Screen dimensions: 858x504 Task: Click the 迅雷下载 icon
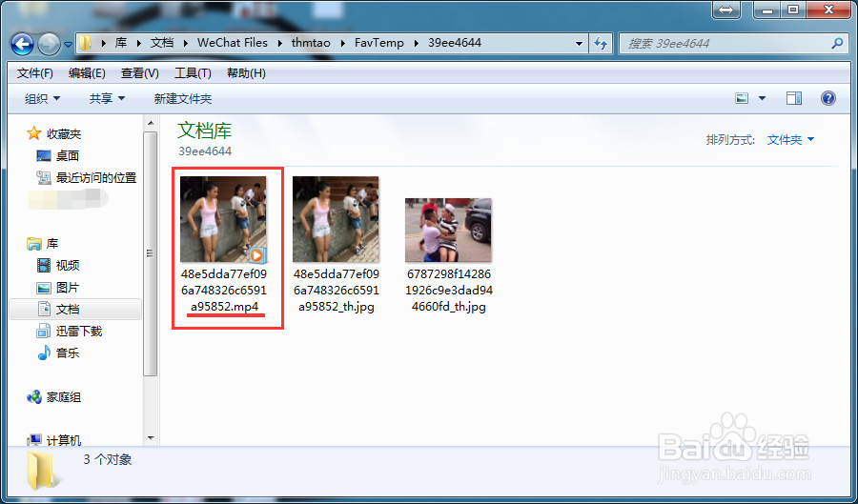click(x=44, y=332)
